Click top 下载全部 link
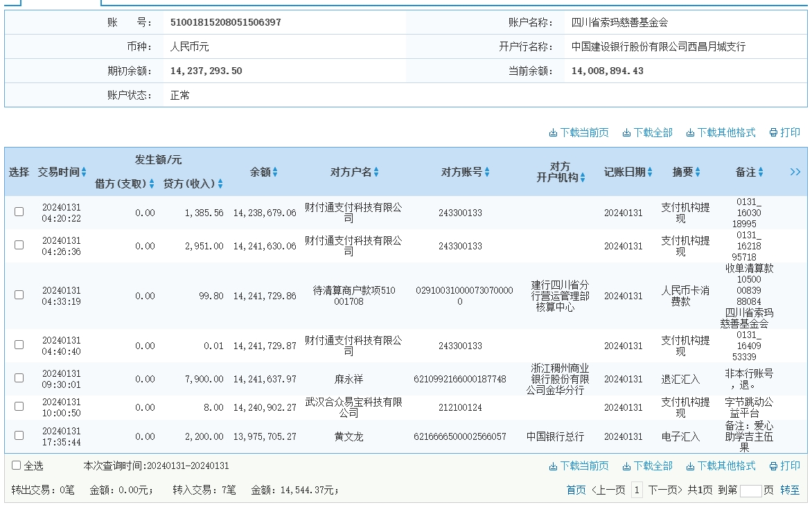This screenshot has width=812, height=505. pos(647,132)
